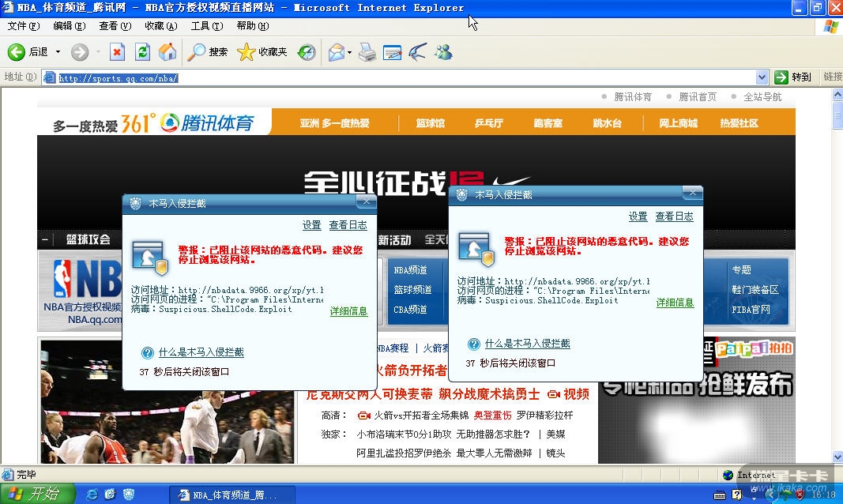Click 设置 in left trojan alert
Image resolution: width=843 pixels, height=504 pixels.
click(x=312, y=225)
